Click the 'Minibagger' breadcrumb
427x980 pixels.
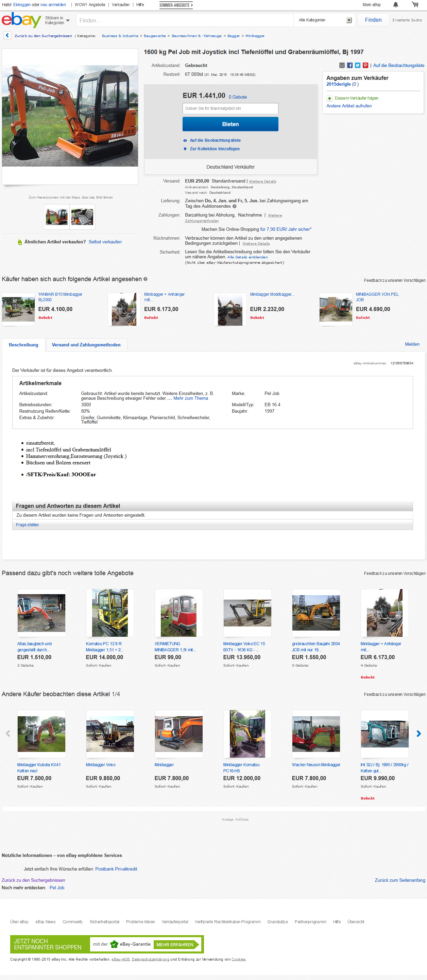(255, 36)
